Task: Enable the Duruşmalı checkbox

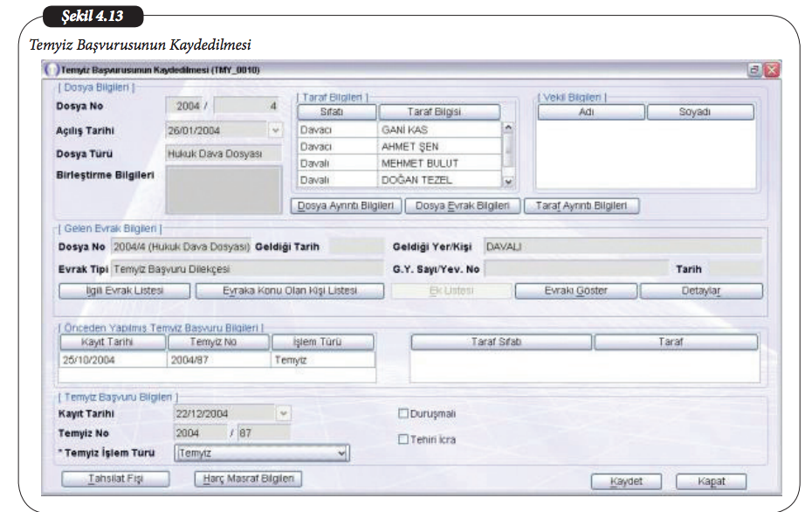Action: point(403,414)
